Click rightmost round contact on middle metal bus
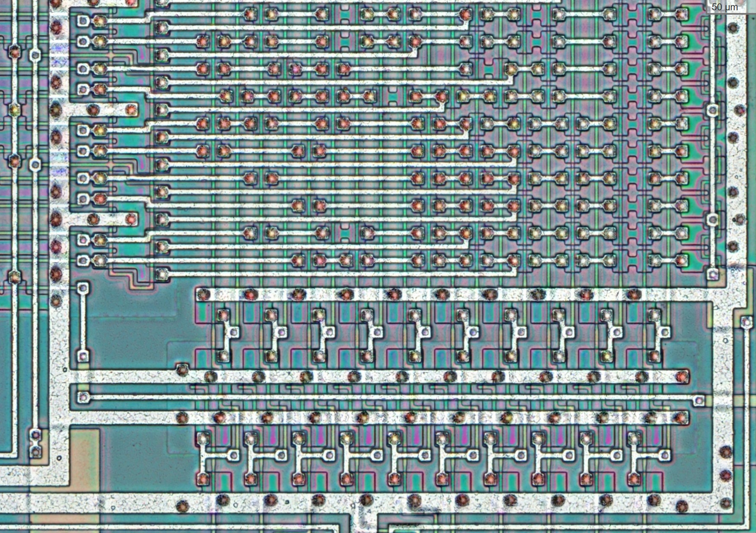The width and height of the screenshot is (756, 533). tap(682, 376)
